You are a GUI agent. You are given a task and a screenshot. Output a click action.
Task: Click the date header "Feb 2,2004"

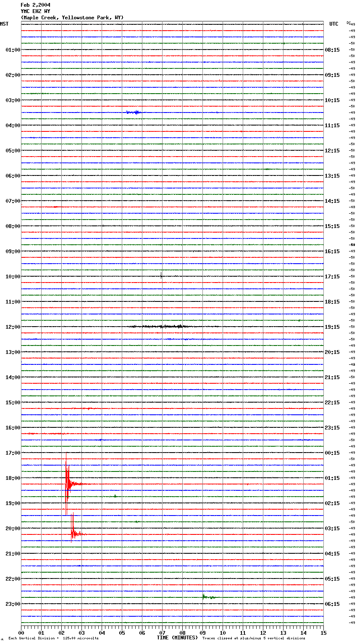tap(35, 5)
